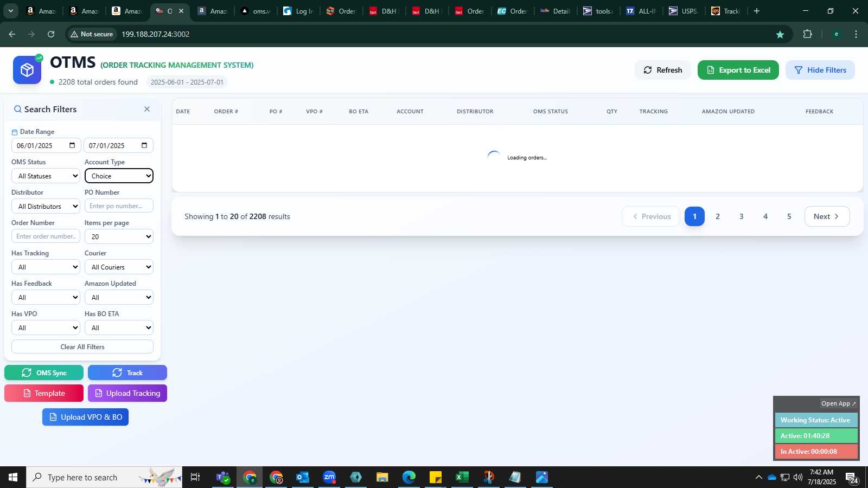Switch to the Log In browser tab
The image size is (868, 488).
pyautogui.click(x=298, y=11)
